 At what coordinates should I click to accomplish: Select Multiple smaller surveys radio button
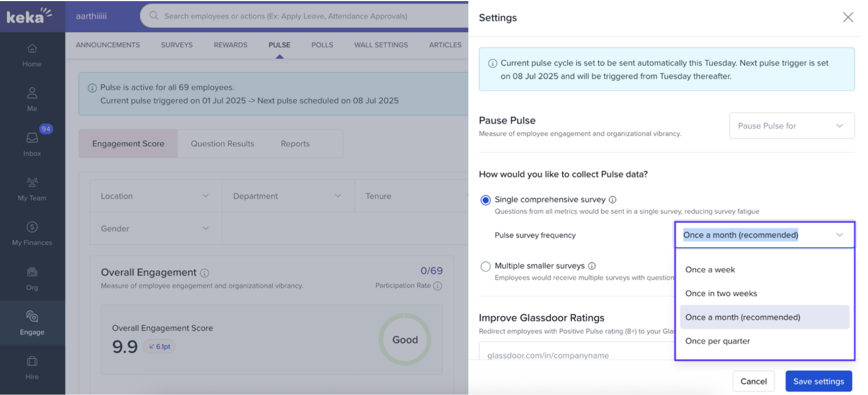[x=485, y=267]
